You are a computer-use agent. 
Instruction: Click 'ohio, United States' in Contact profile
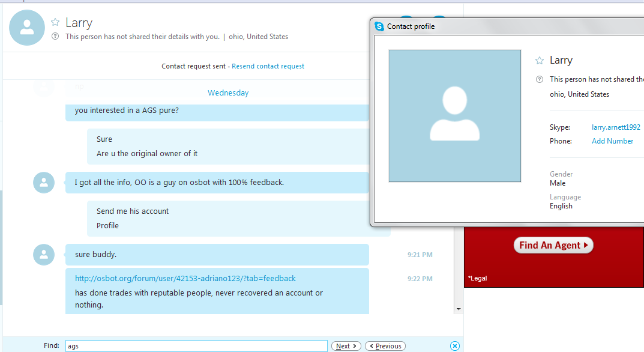pyautogui.click(x=580, y=94)
